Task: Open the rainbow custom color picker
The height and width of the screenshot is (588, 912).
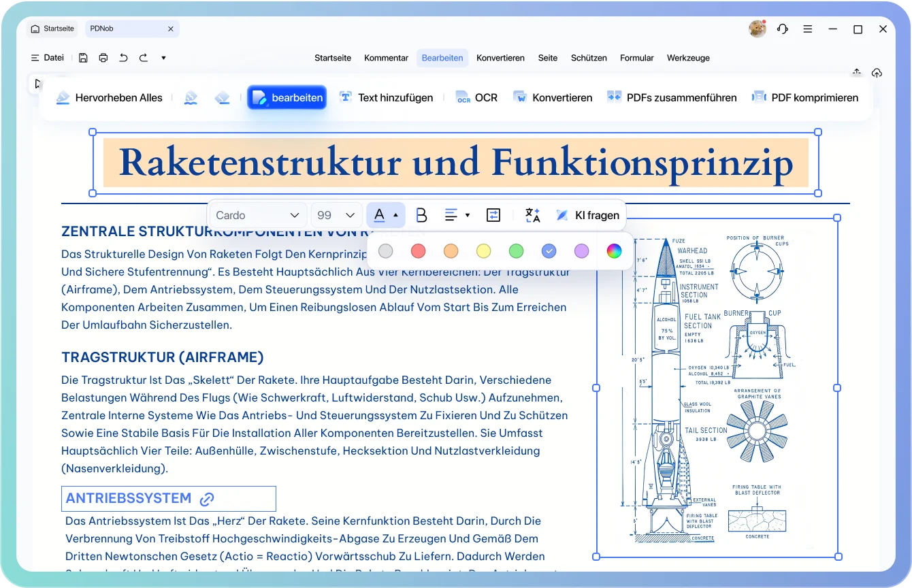Action: pyautogui.click(x=614, y=251)
